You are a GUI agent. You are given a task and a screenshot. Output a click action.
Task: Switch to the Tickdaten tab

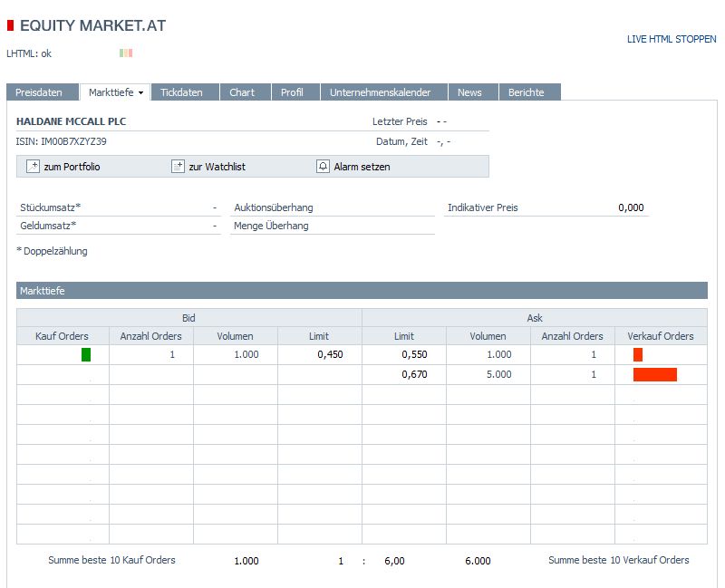pos(183,92)
